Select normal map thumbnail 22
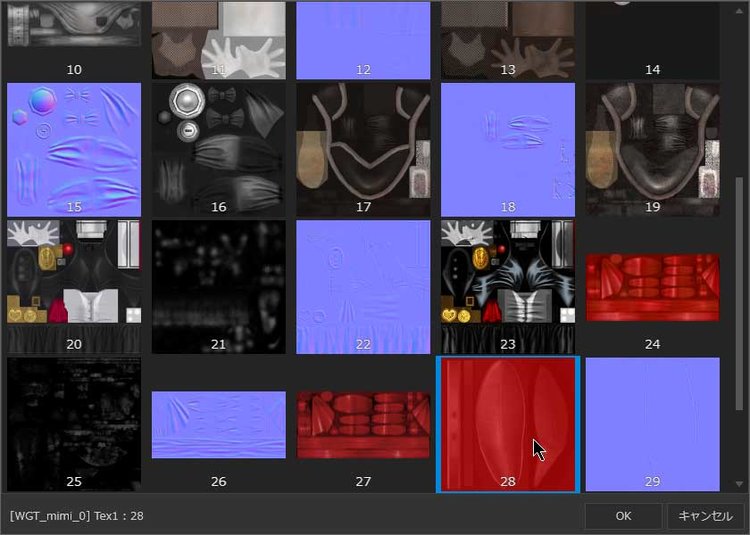The height and width of the screenshot is (535, 750). 363,287
